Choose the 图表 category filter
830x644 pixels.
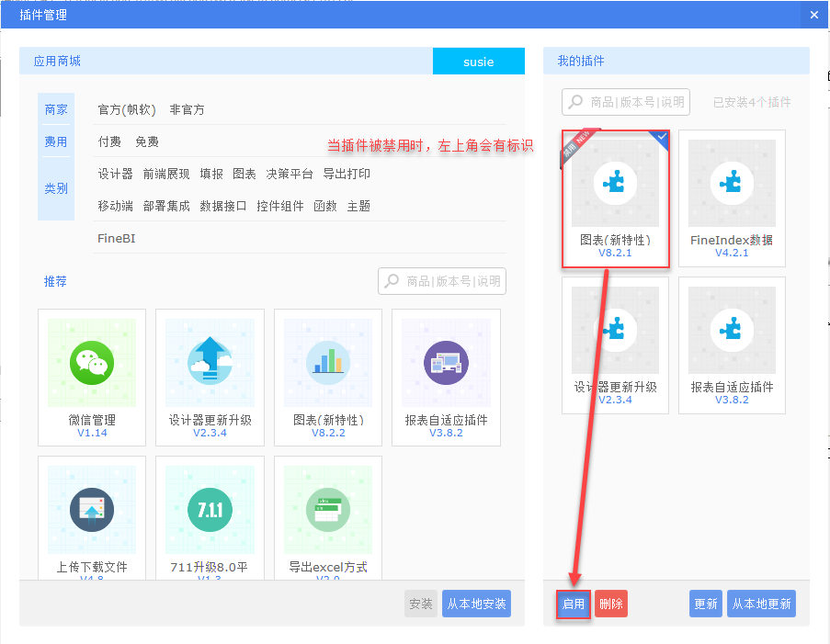(x=244, y=175)
